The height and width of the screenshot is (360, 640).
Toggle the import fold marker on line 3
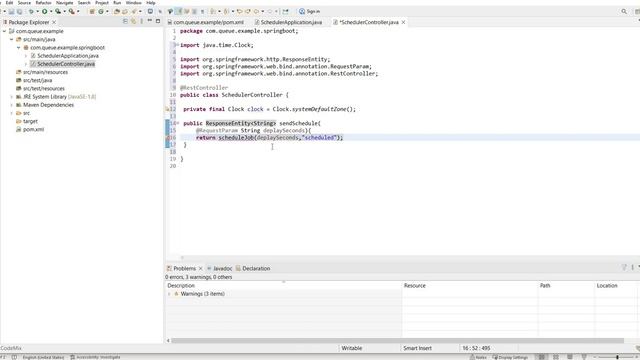[x=177, y=45]
